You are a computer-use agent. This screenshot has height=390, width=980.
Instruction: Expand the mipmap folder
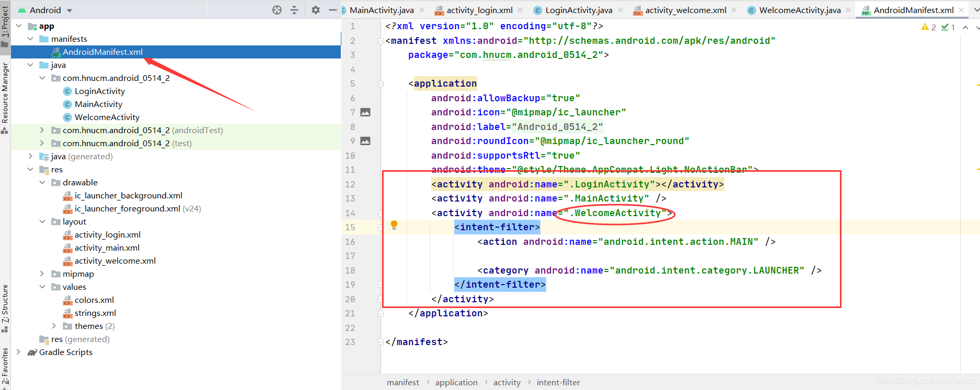pyautogui.click(x=42, y=274)
